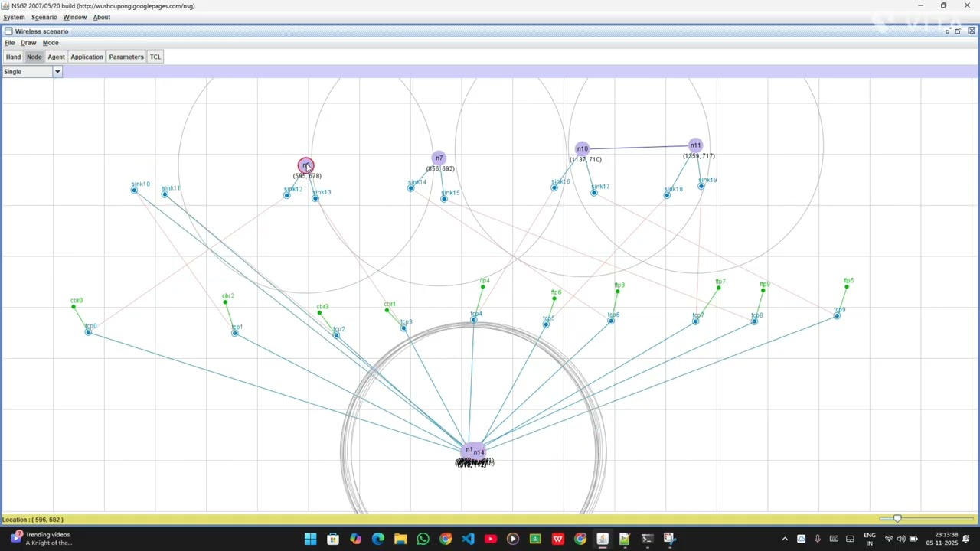The height and width of the screenshot is (551, 980).
Task: Select the sink12 agent circle
Action: [x=286, y=195]
